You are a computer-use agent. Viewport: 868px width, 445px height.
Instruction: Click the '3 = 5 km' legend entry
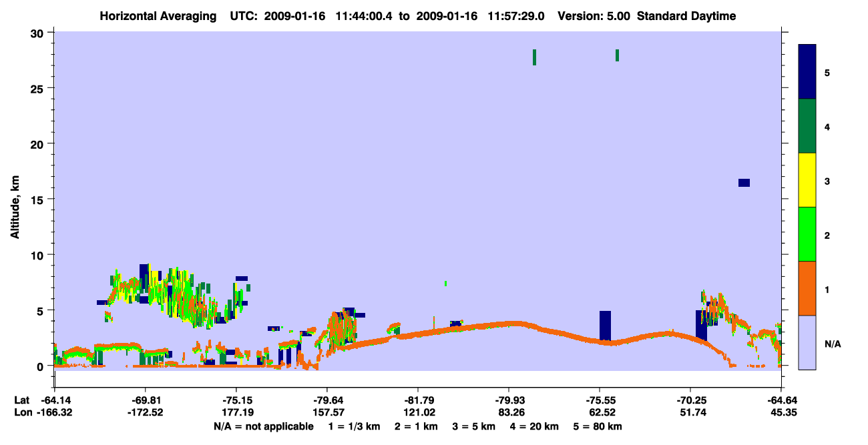point(474,426)
